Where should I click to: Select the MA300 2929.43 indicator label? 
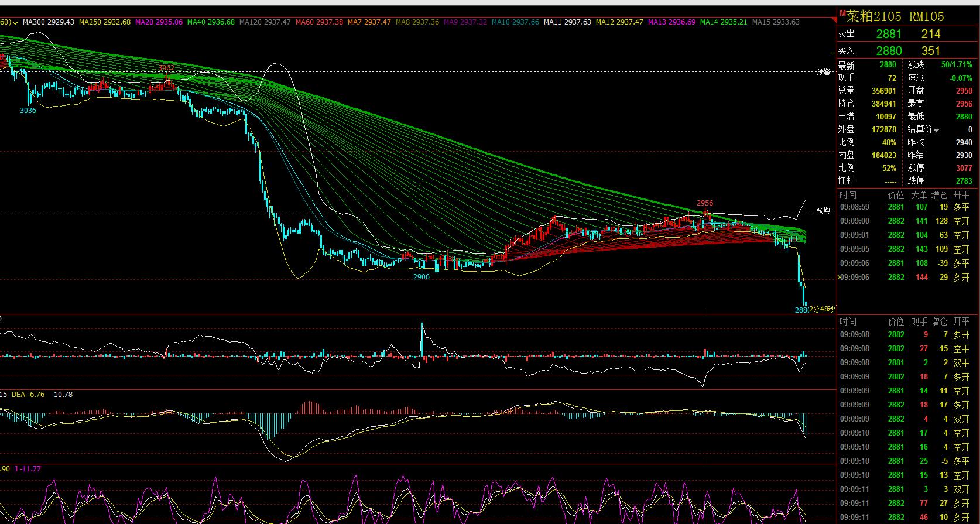coord(49,22)
